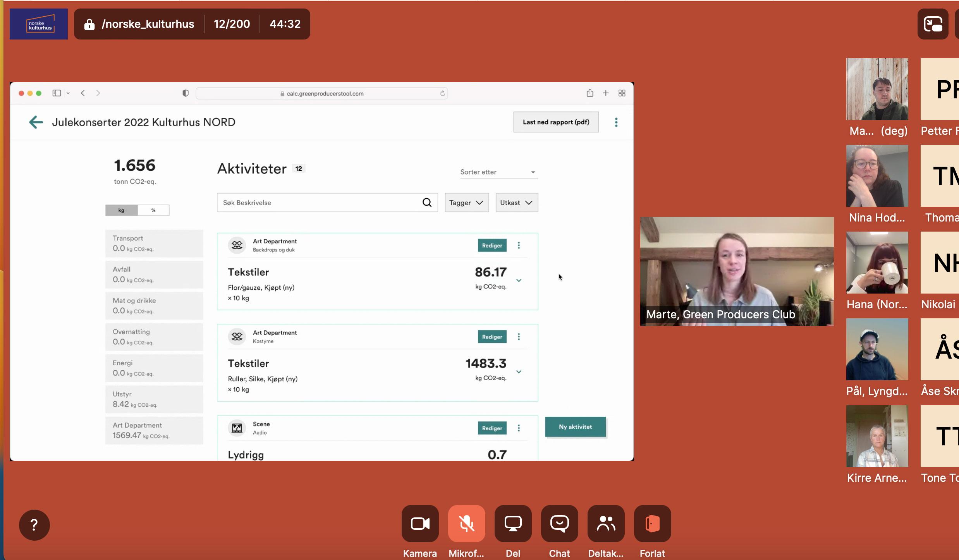Click the Del screen share icon

tap(513, 524)
